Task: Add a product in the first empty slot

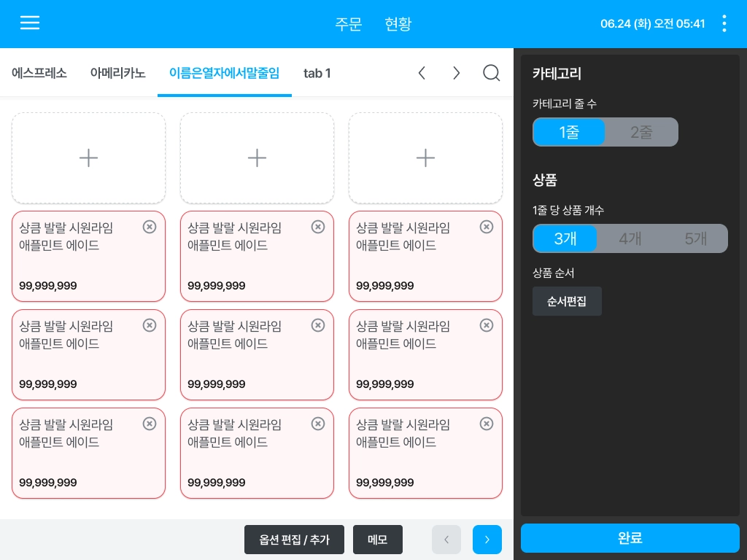Action: [x=88, y=158]
